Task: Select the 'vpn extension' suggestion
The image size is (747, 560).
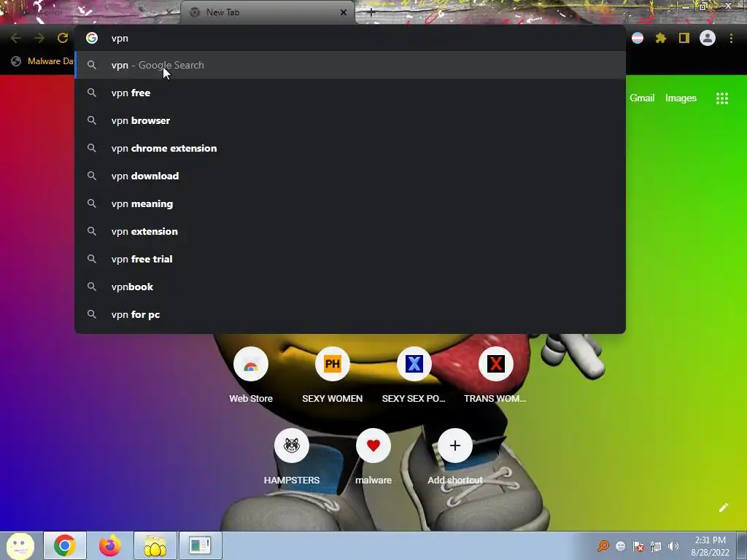Action: 350,231
